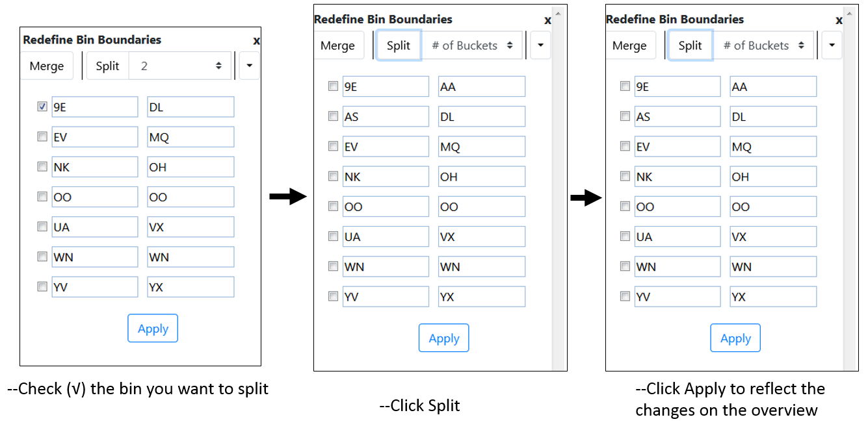The width and height of the screenshot is (868, 428).
Task: Click the AA boundary field in middle panel
Action: pos(481,86)
